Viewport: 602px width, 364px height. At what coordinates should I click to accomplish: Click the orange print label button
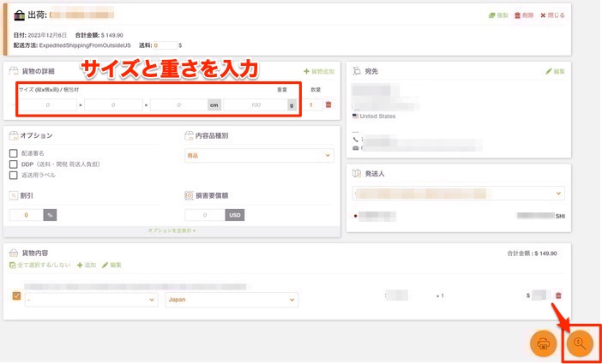[543, 343]
